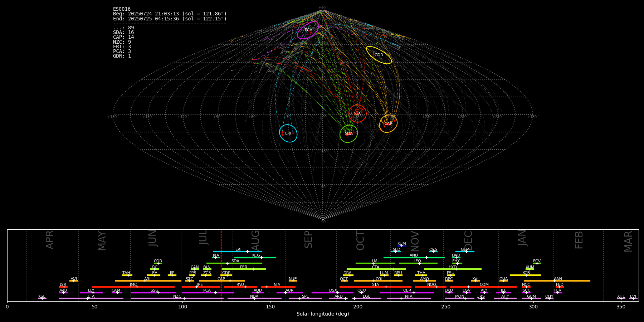Select the JMC shower bar in timeline
Image resolution: width=644 pixels, height=322 pixels.
[x=133, y=287]
